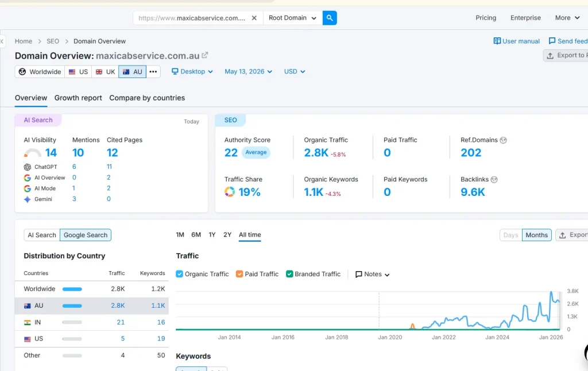Click the Worldwide globe icon
Viewport: 588px width, 371px height.
(x=22, y=72)
